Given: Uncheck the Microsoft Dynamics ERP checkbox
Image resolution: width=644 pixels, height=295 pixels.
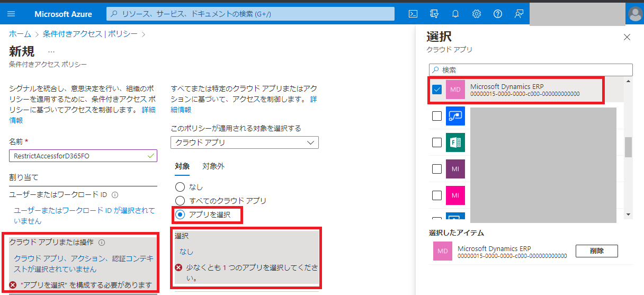Looking at the screenshot, I should pyautogui.click(x=437, y=90).
